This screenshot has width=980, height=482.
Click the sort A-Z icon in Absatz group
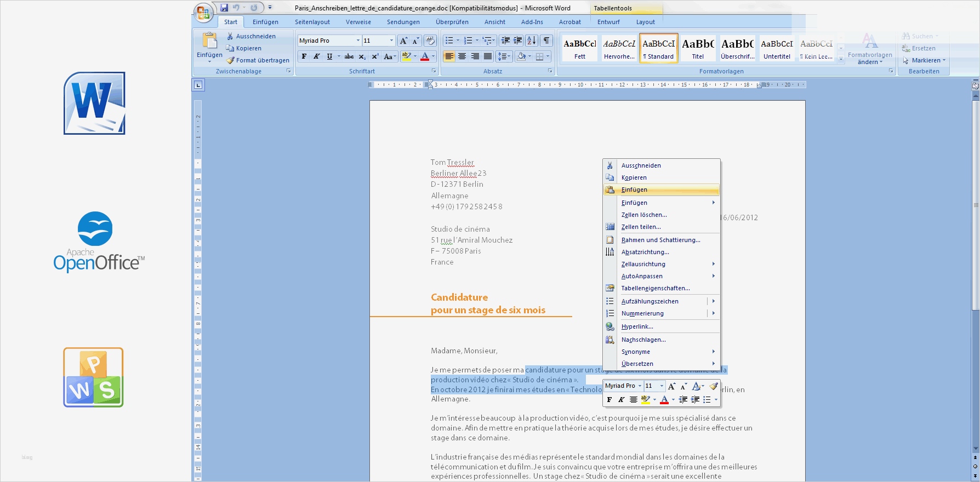[531, 41]
